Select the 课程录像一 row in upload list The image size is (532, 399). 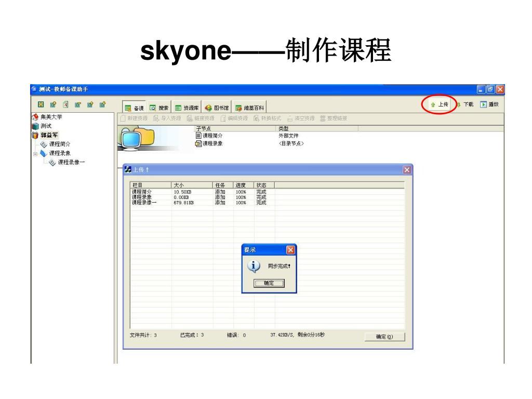(x=267, y=203)
